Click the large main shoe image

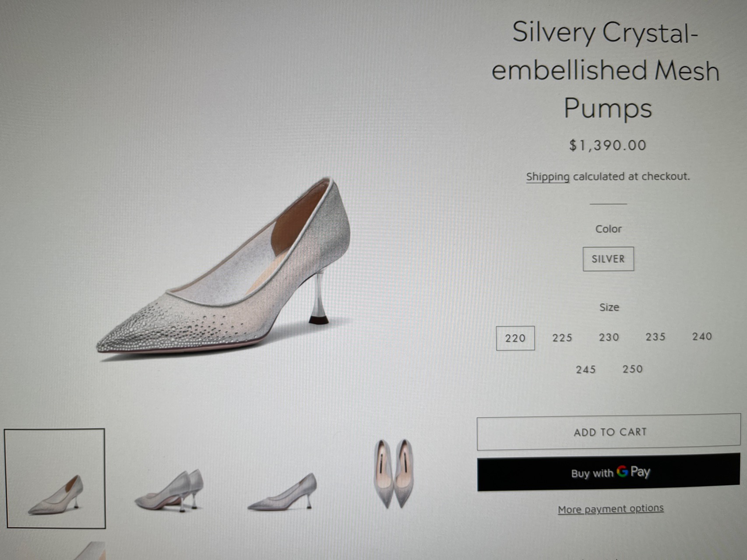[x=223, y=271]
